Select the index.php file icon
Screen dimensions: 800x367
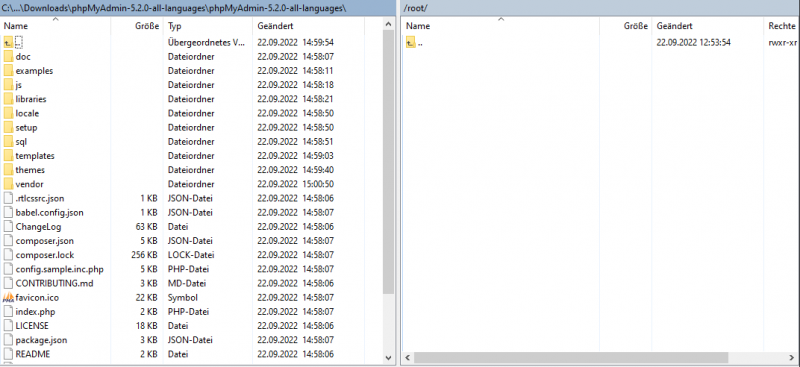pos(8,311)
